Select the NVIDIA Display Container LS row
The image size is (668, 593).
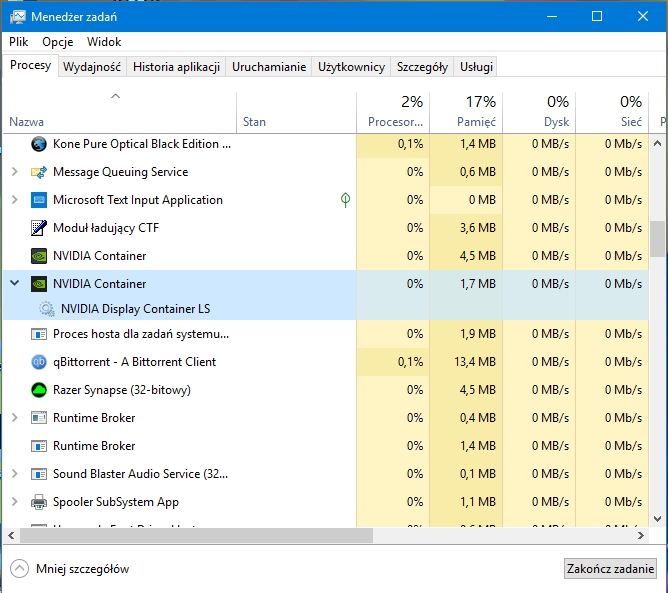[326, 309]
